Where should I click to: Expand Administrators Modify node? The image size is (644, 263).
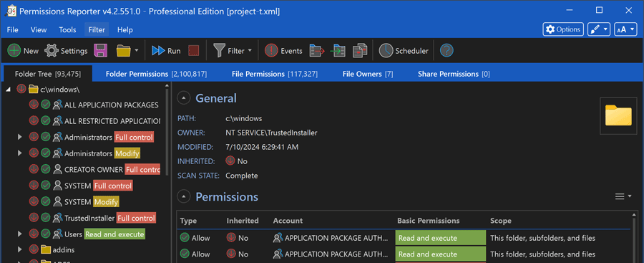click(x=19, y=153)
